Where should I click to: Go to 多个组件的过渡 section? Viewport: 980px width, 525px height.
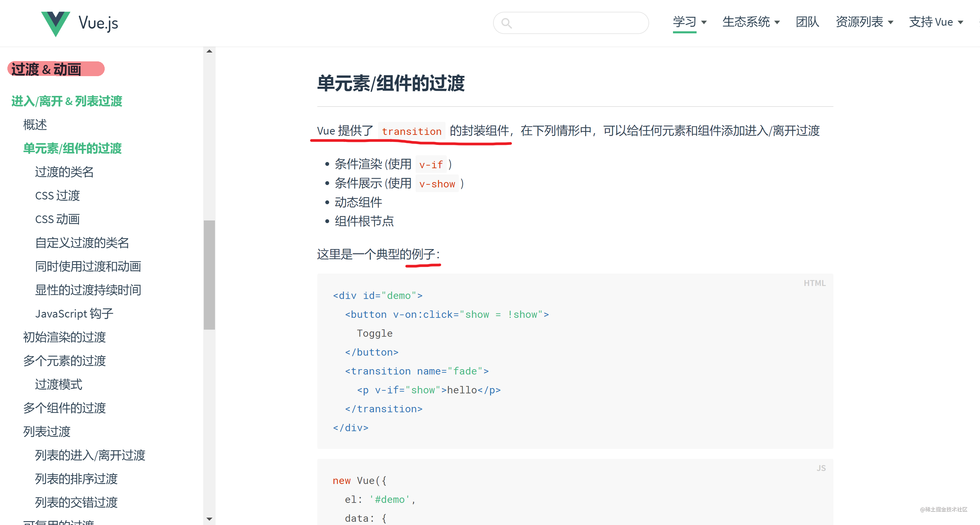click(x=65, y=408)
